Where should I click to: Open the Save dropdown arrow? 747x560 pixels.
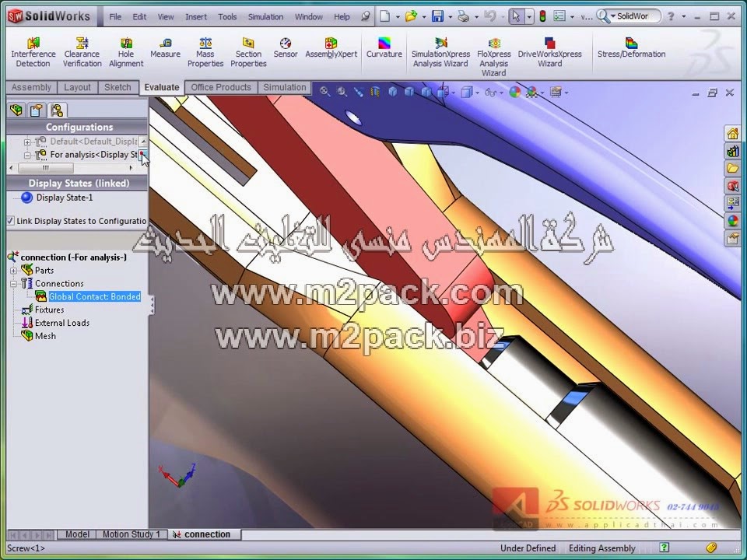pos(451,16)
